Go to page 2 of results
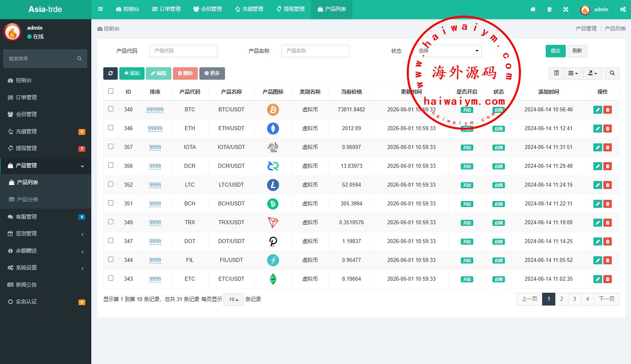The width and height of the screenshot is (631, 364). (562, 299)
